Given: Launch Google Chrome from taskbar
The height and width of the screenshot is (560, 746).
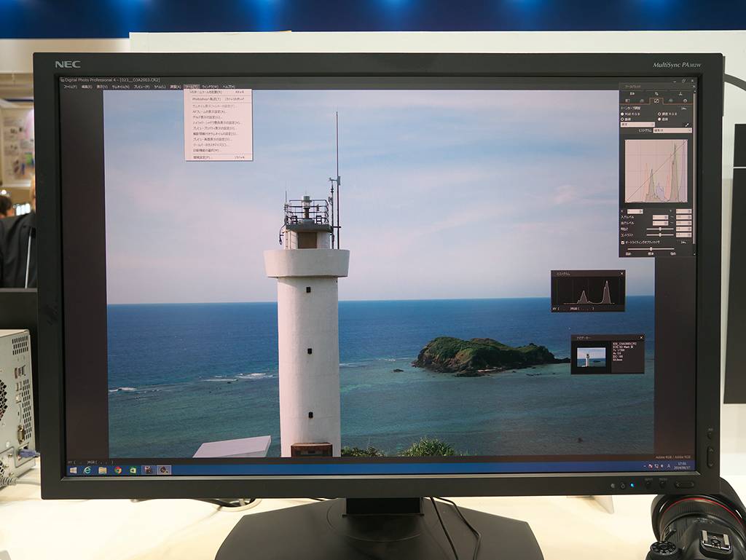Looking at the screenshot, I should pyautogui.click(x=118, y=470).
